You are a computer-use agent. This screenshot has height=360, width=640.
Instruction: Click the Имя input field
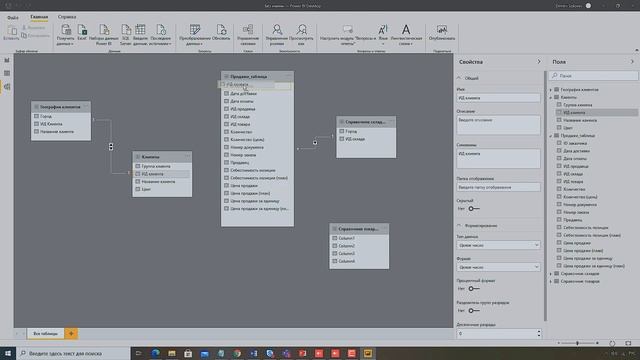click(498, 98)
